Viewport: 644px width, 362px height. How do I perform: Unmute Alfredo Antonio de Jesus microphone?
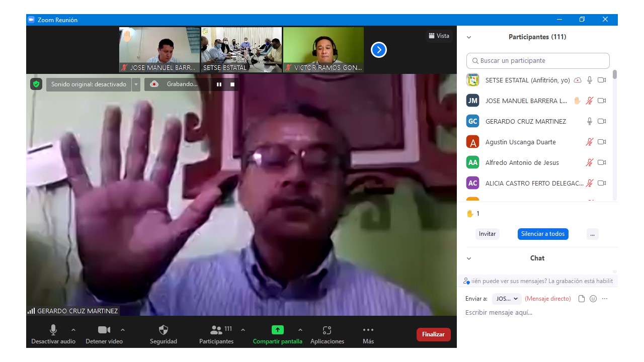[x=590, y=162]
